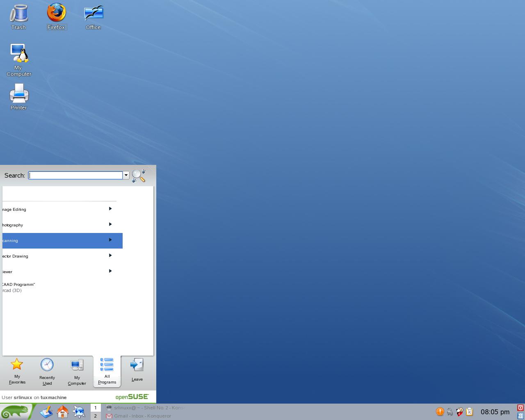Viewport: 525px width, 420px height.
Task: Expand the Scanning submenu arrow
Action: pos(110,240)
